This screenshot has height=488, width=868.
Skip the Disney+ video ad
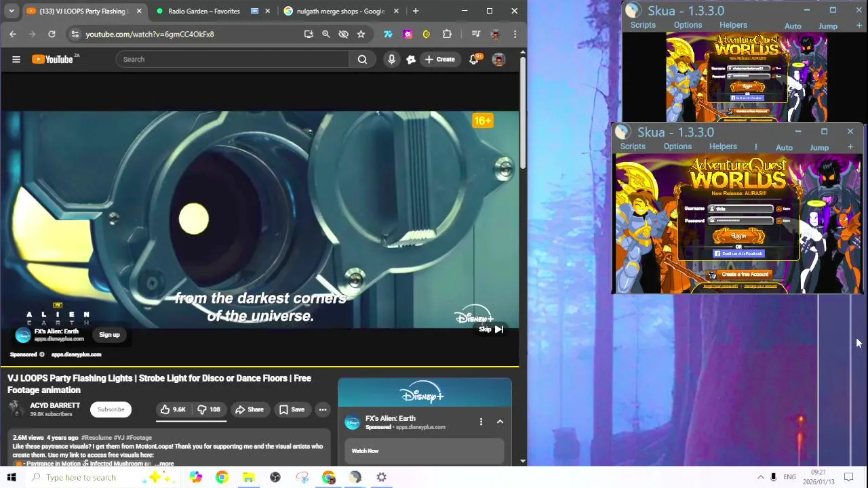[x=492, y=329]
